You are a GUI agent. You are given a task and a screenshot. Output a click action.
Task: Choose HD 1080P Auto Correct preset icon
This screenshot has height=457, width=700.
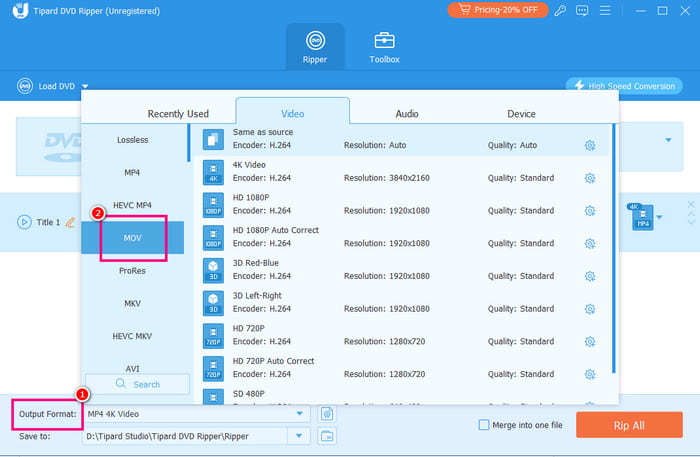[x=213, y=237]
